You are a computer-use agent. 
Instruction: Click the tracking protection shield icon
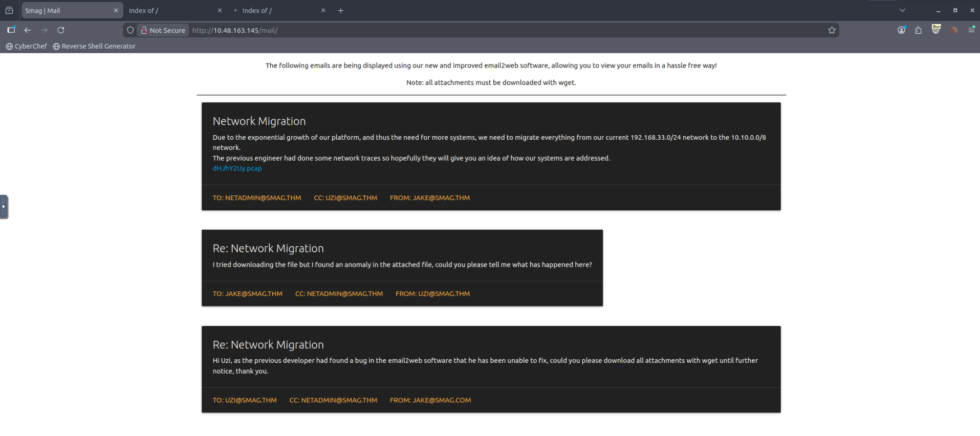(130, 30)
